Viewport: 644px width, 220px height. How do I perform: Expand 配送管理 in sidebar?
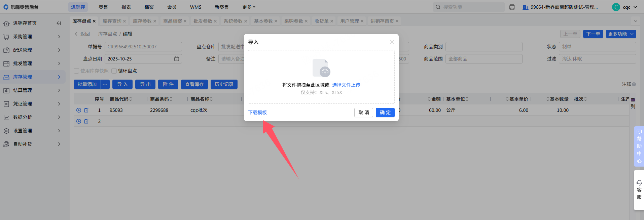(x=59, y=50)
